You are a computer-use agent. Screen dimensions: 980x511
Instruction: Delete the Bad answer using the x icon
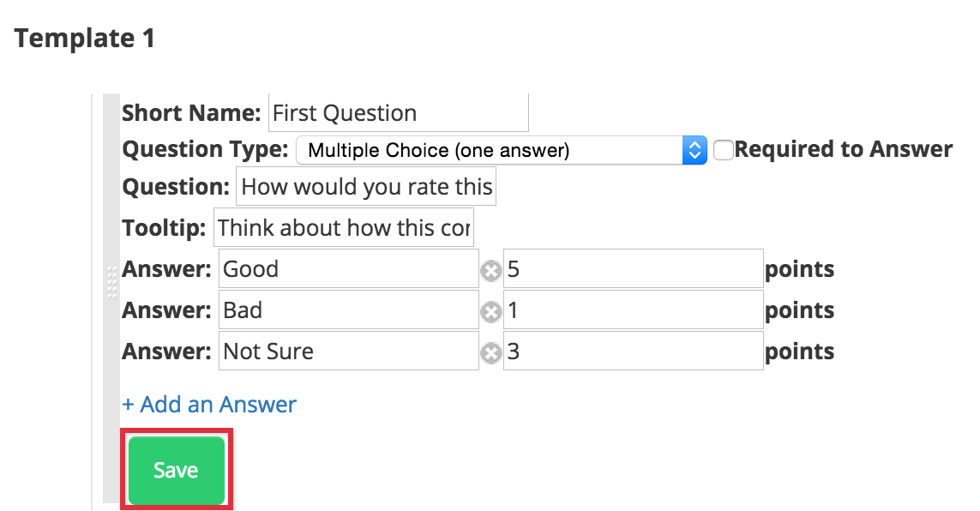(x=491, y=312)
